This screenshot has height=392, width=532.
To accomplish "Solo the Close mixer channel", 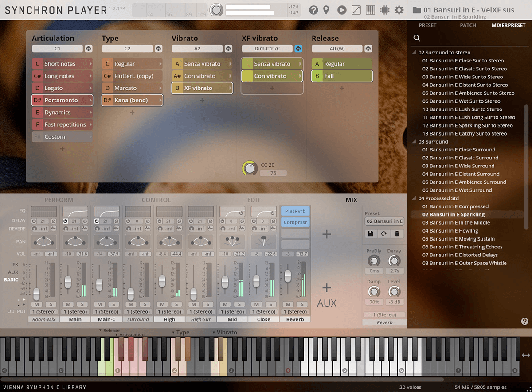I will tap(271, 304).
